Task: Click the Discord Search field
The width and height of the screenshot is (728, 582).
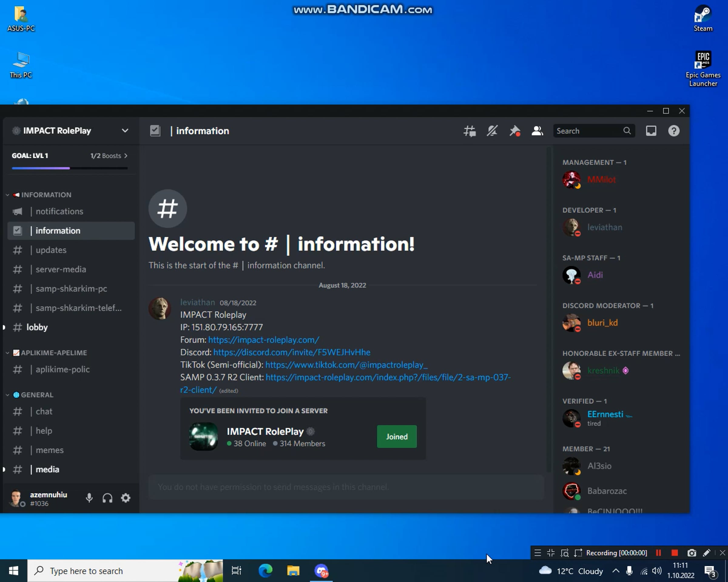Action: coord(588,131)
